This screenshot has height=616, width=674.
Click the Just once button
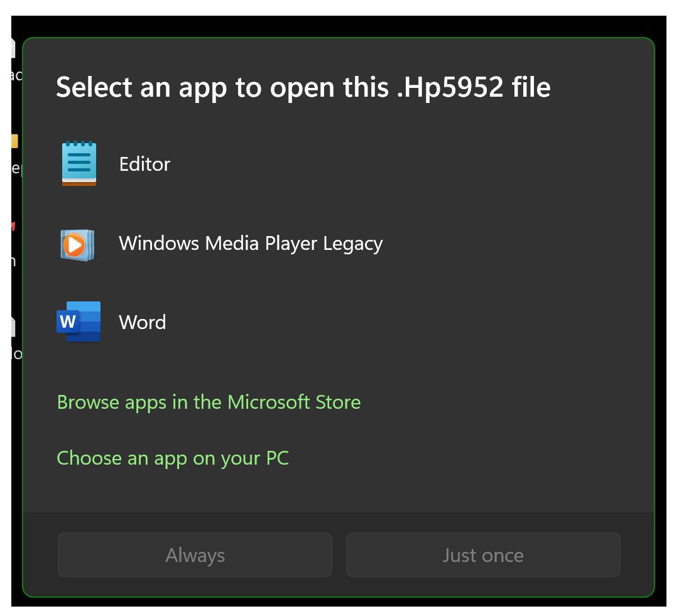pyautogui.click(x=483, y=555)
